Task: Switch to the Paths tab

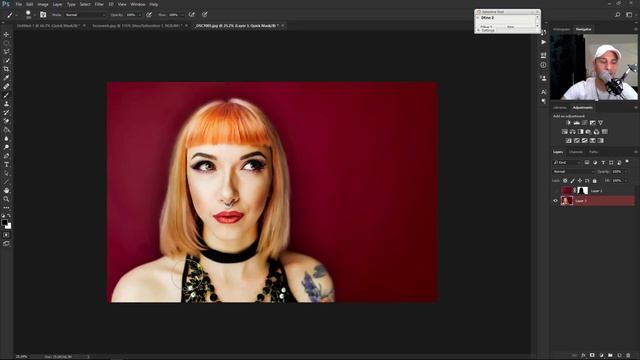Action: coord(593,152)
